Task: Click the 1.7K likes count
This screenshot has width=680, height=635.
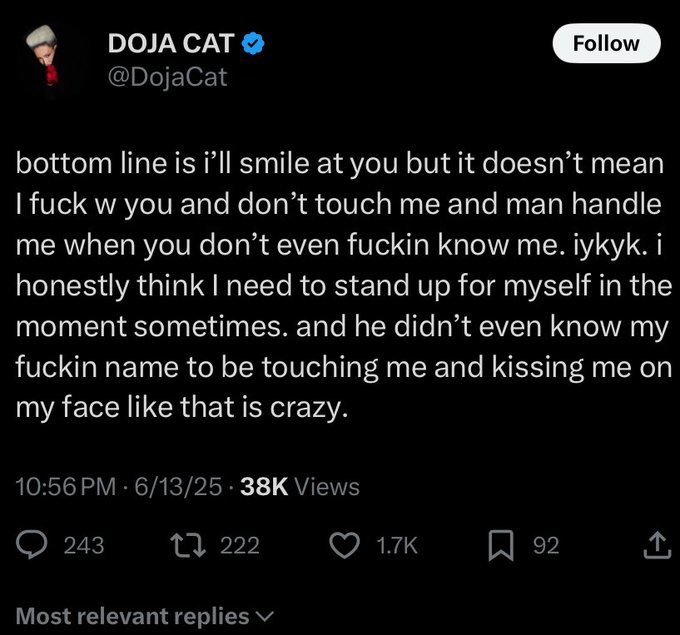Action: pos(396,545)
